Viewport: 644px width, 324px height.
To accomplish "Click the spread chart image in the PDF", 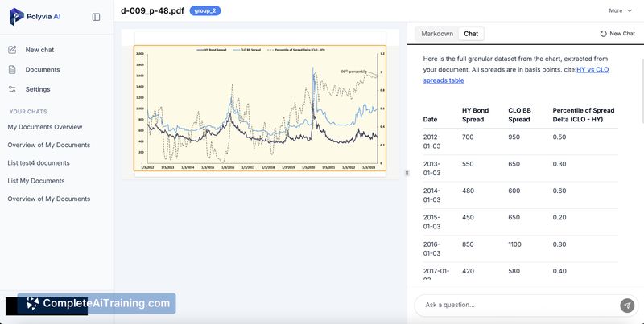I will pos(259,109).
